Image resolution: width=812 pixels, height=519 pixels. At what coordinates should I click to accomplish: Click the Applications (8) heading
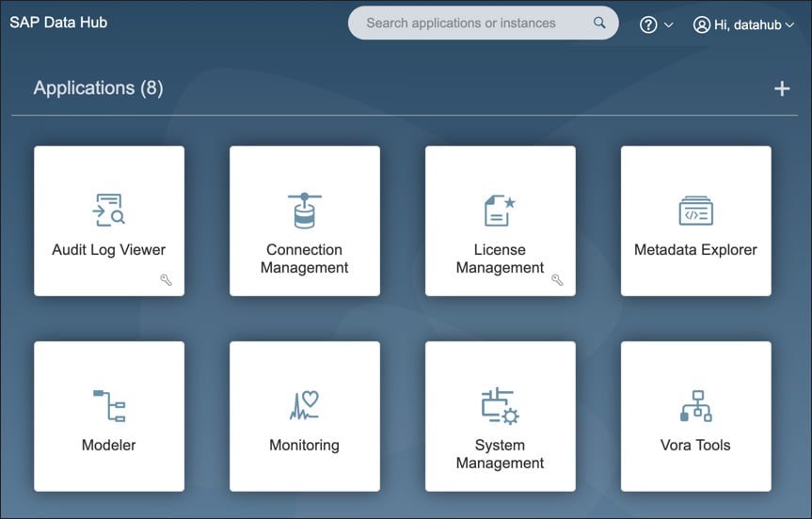99,88
